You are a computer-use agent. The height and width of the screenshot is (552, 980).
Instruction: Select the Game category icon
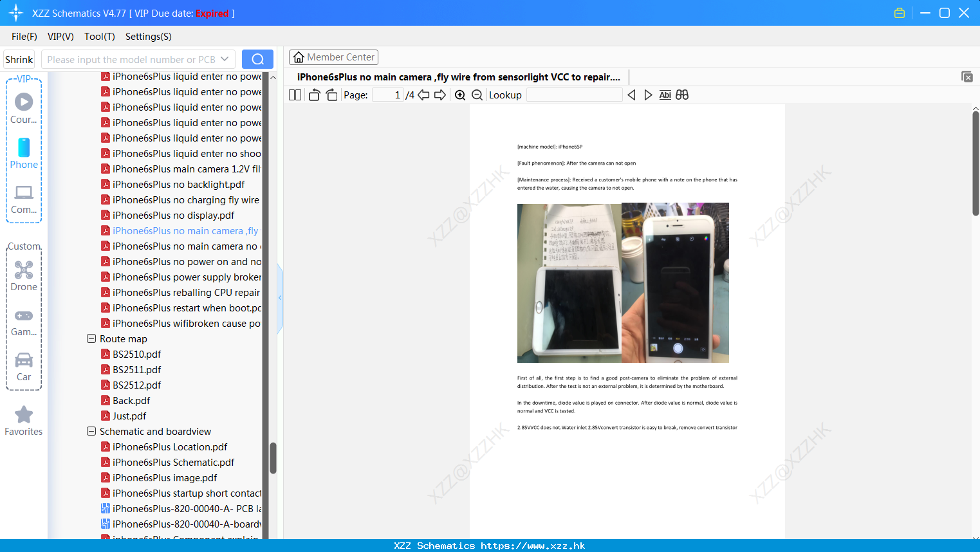24,315
